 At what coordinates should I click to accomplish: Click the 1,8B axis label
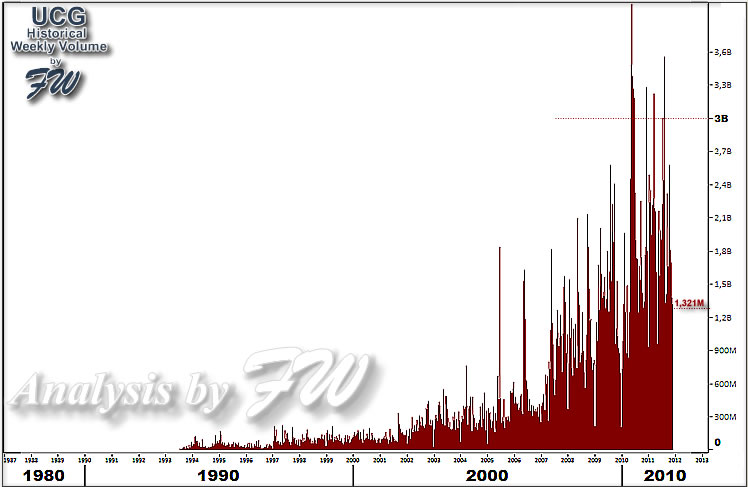point(723,251)
